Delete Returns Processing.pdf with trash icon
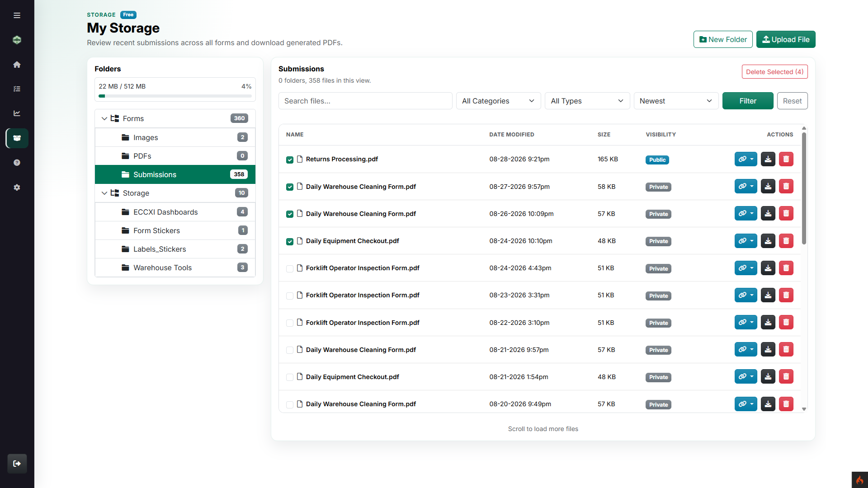This screenshot has width=868, height=488. 786,159
